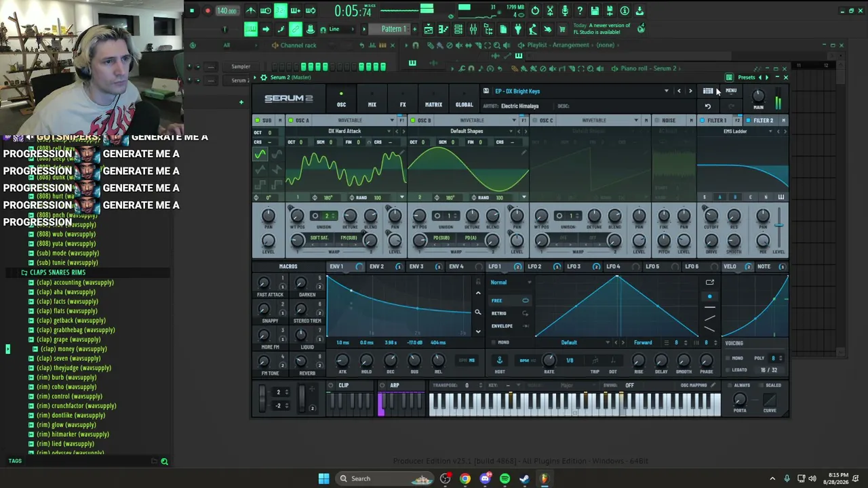
Task: Enable the LFO MONO checkbox
Action: 494,342
